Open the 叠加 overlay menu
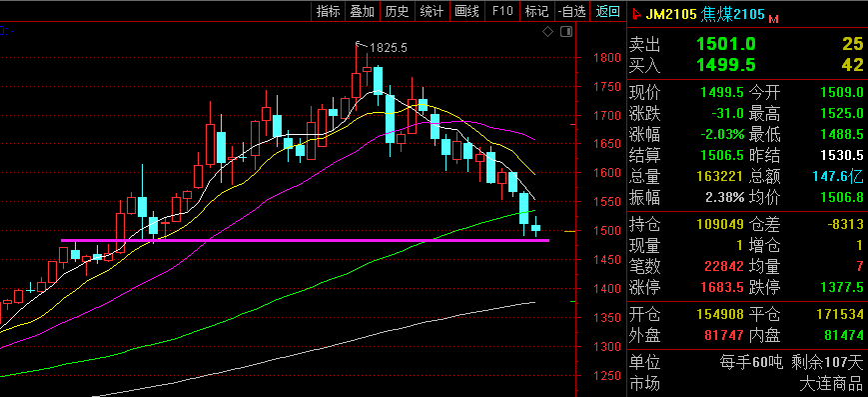 click(363, 11)
